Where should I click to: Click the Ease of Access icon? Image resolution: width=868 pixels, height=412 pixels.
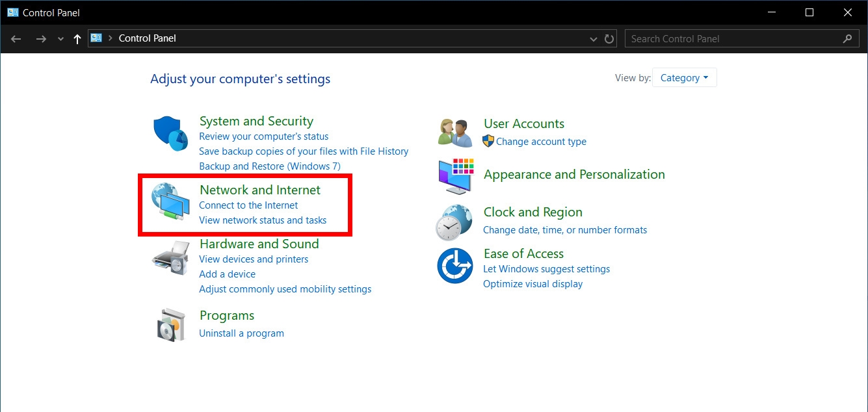[454, 266]
